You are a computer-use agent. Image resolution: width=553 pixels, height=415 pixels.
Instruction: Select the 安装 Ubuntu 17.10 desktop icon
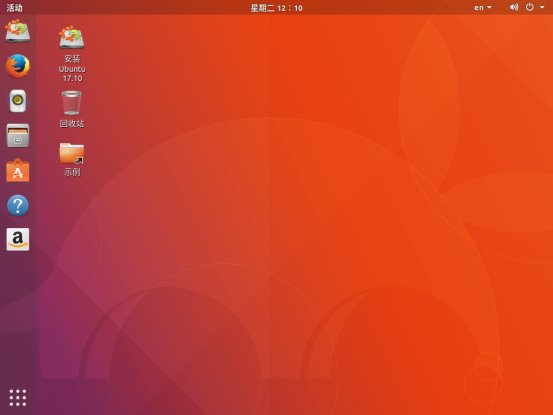pos(72,54)
